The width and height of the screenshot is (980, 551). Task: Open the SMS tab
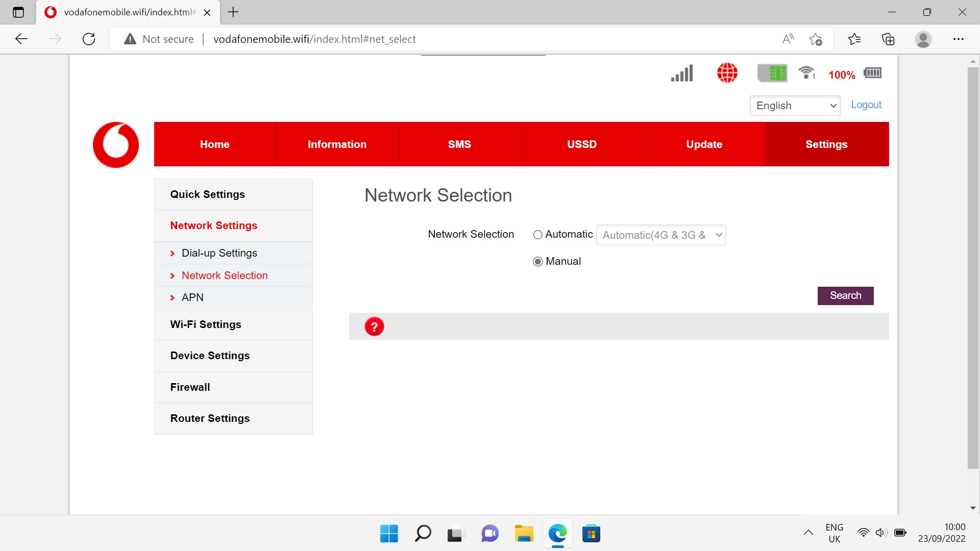coord(459,144)
